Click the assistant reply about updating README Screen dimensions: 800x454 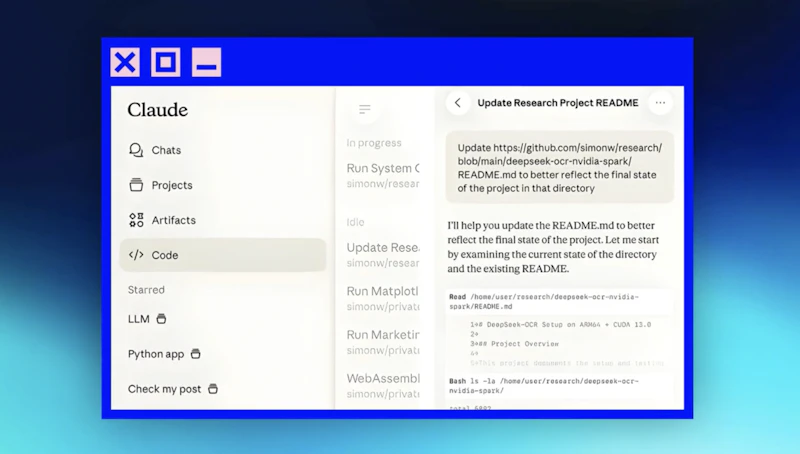[x=554, y=247]
